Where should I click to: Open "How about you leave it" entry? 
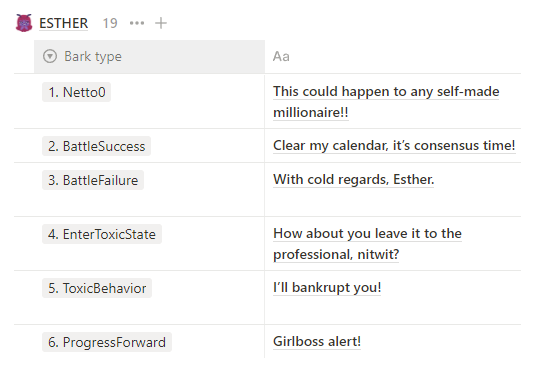[367, 244]
